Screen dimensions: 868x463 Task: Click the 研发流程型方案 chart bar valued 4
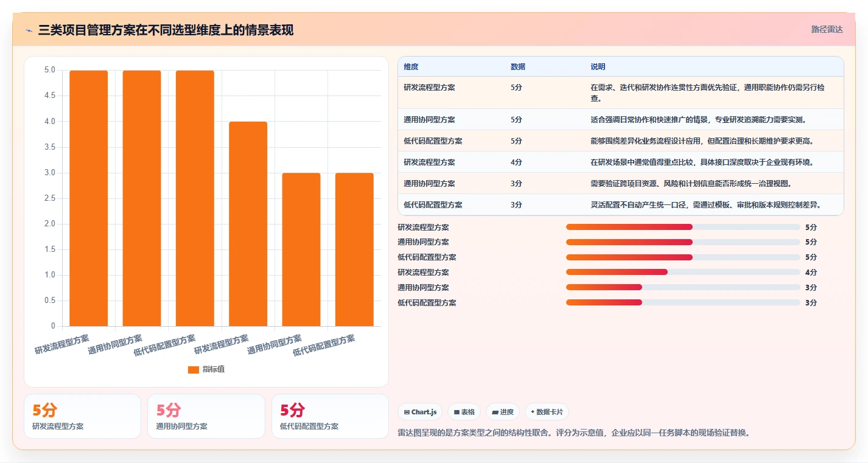pos(248,224)
